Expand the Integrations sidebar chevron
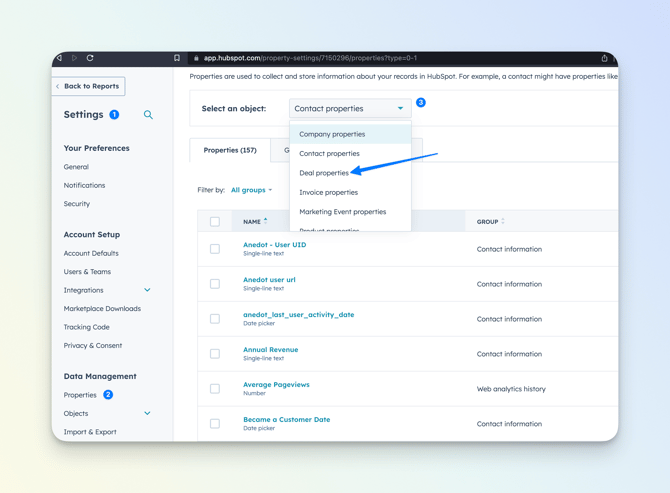The width and height of the screenshot is (670, 493). pos(147,290)
